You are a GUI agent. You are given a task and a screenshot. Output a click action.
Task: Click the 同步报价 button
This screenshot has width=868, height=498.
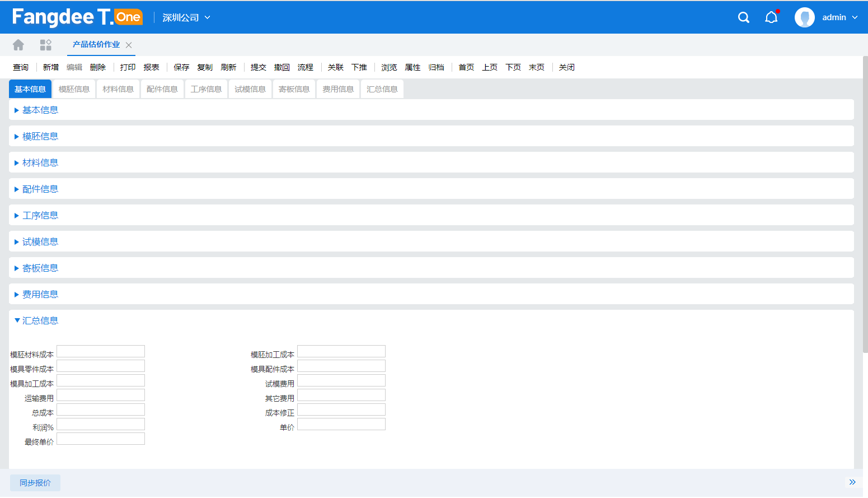pos(35,482)
